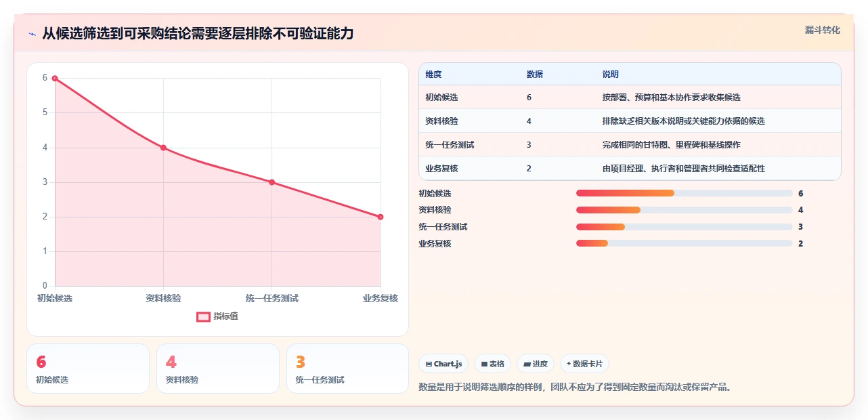Open the data card showing 4 资料核验

click(x=218, y=369)
